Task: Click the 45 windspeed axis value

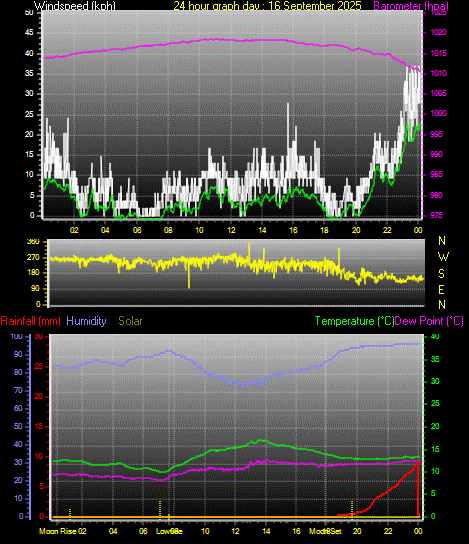Action: coord(29,33)
